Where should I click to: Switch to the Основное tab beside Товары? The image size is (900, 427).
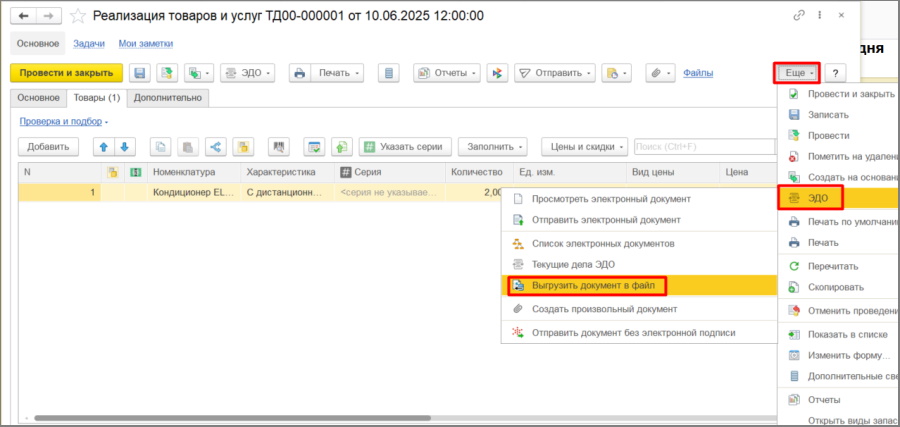38,98
